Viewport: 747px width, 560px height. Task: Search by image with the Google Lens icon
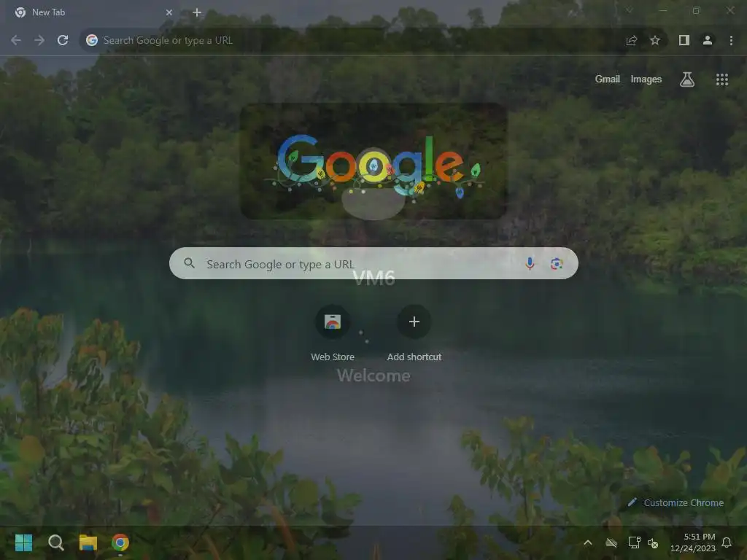[557, 263]
